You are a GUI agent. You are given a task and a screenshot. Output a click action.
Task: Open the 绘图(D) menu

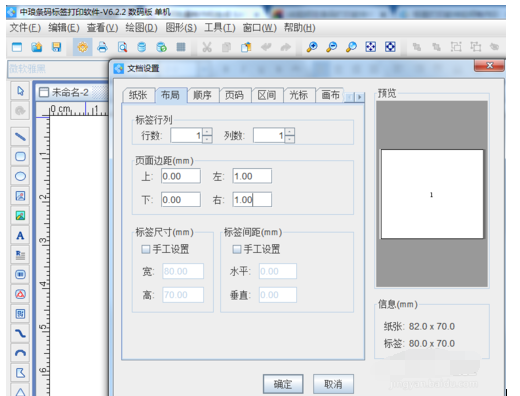point(141,28)
